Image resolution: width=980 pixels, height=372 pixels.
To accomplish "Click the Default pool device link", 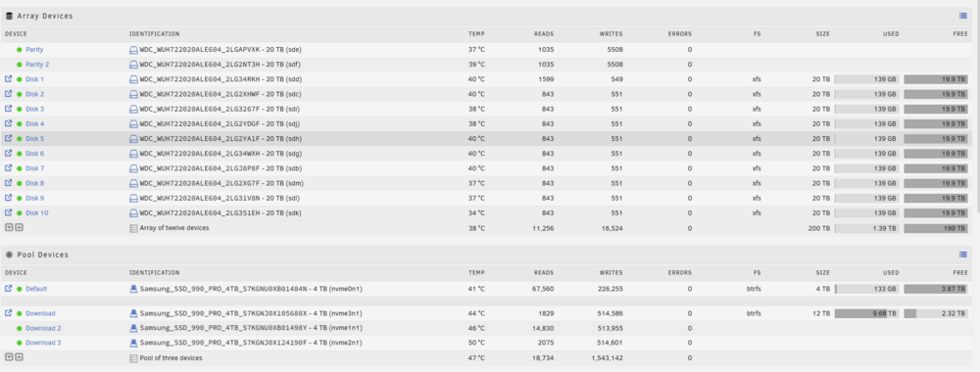I will pyautogui.click(x=36, y=289).
